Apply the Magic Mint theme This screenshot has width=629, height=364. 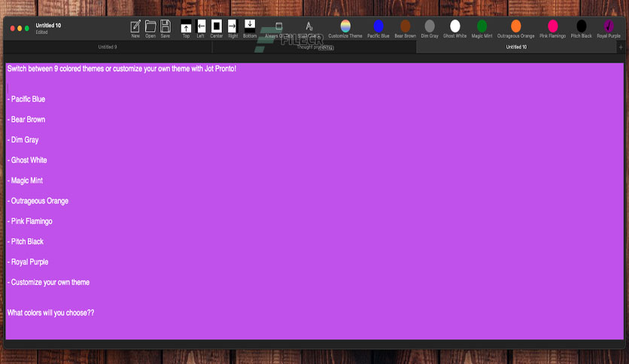click(x=482, y=26)
